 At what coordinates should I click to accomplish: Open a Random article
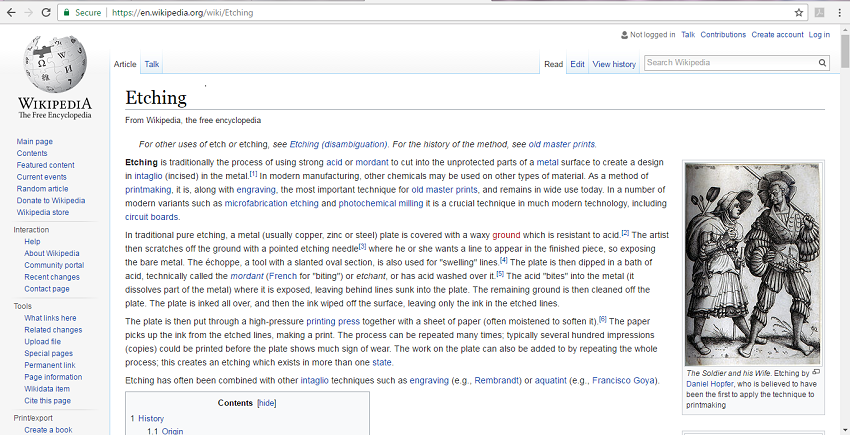point(42,189)
